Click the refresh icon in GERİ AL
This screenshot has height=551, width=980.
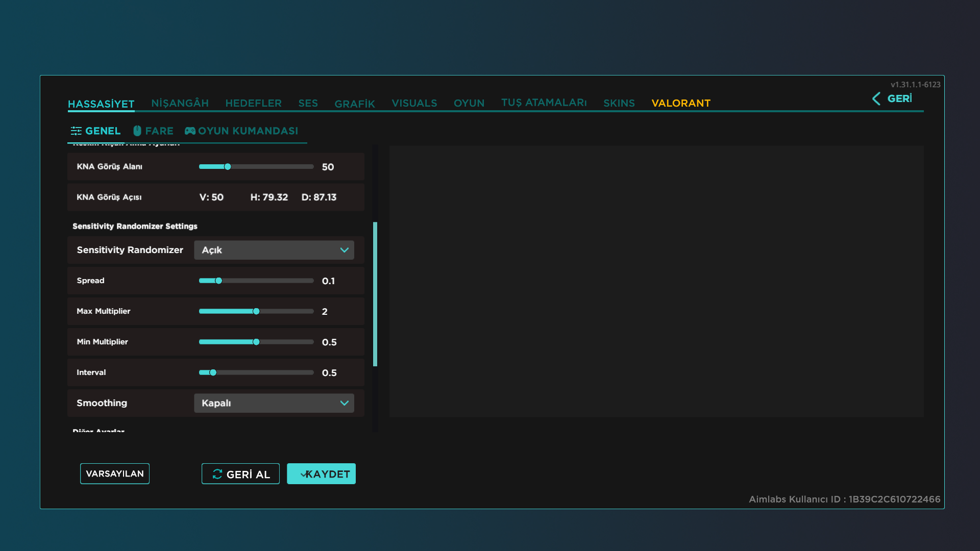tap(217, 474)
